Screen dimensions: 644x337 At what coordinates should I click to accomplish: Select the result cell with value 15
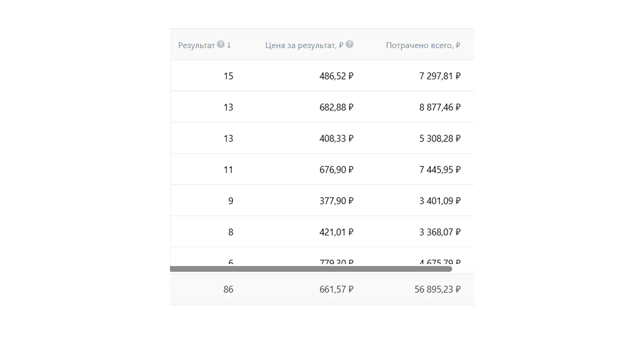(228, 76)
